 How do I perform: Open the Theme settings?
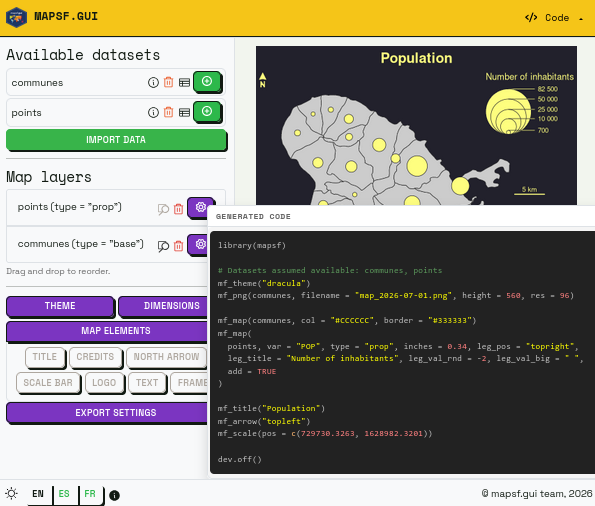click(x=60, y=306)
